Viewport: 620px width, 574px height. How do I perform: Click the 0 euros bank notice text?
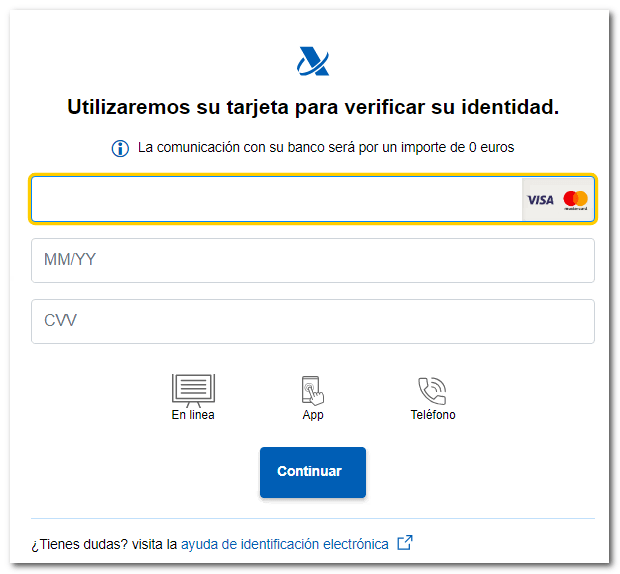(326, 147)
